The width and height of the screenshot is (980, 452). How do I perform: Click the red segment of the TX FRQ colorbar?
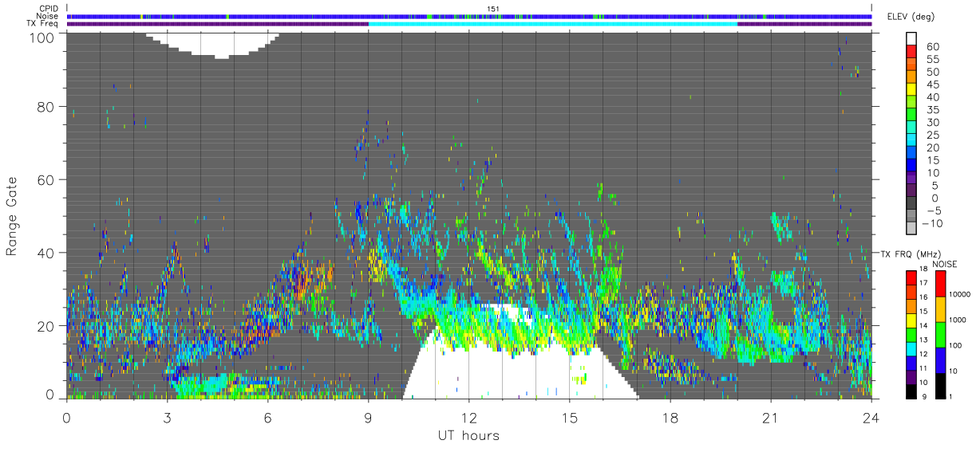tap(911, 278)
